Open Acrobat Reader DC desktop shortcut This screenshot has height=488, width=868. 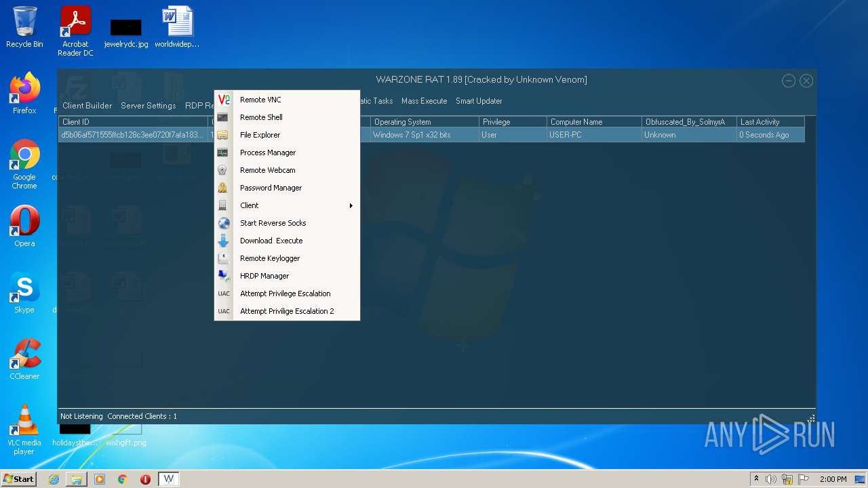coord(75,31)
